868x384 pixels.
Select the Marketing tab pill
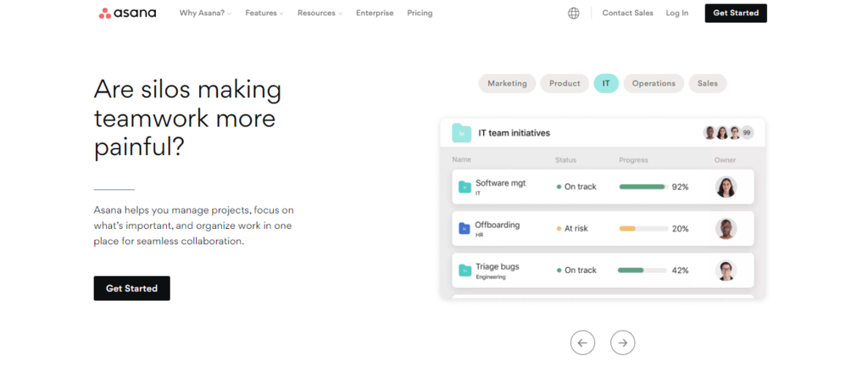click(507, 83)
